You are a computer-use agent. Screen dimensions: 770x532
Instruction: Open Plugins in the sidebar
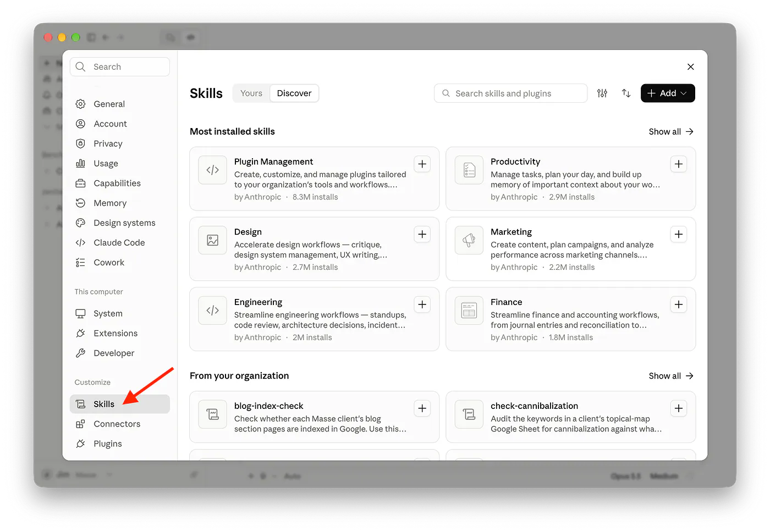tap(120, 444)
